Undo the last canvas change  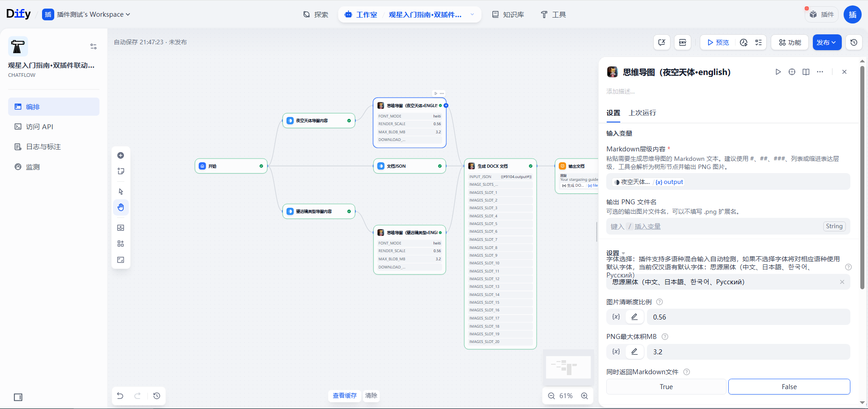click(x=120, y=396)
